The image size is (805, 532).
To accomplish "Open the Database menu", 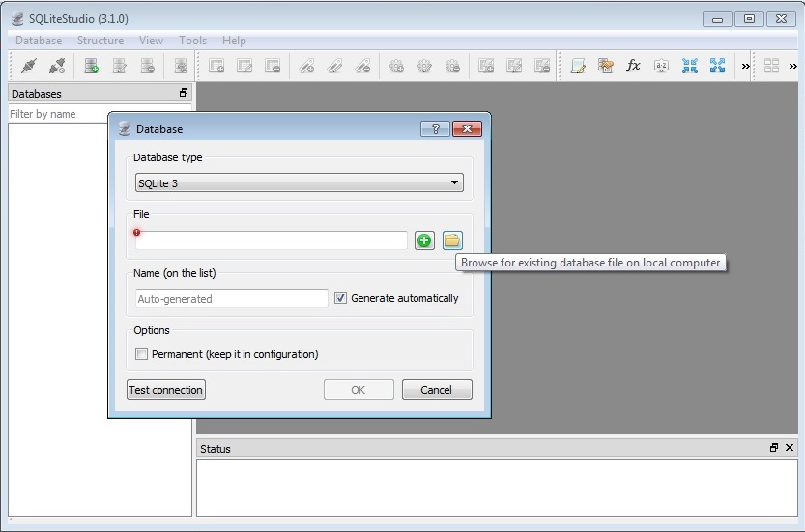I will tap(39, 41).
